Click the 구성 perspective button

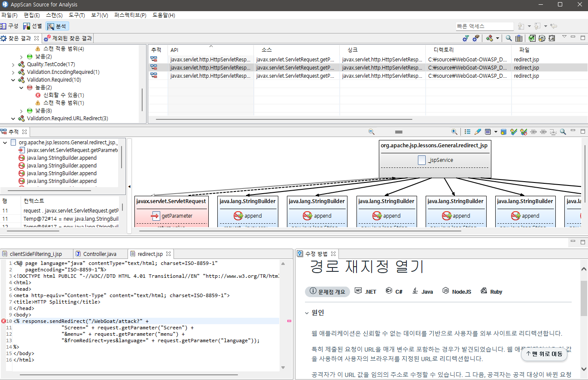pyautogui.click(x=9, y=26)
